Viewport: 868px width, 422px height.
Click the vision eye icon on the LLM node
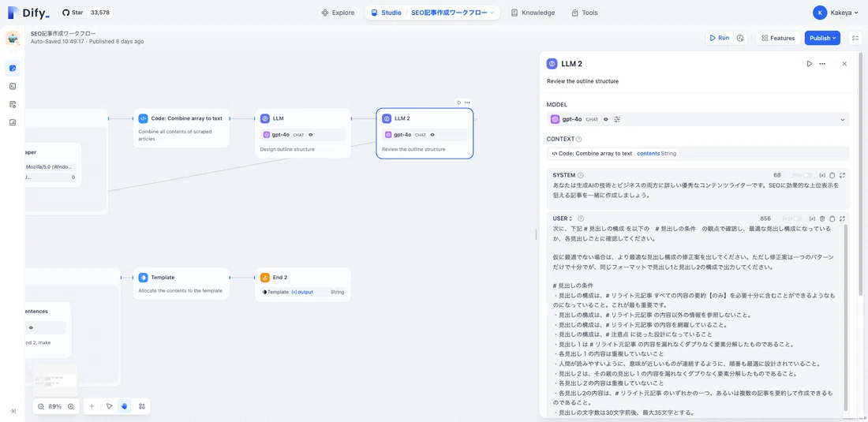[311, 135]
